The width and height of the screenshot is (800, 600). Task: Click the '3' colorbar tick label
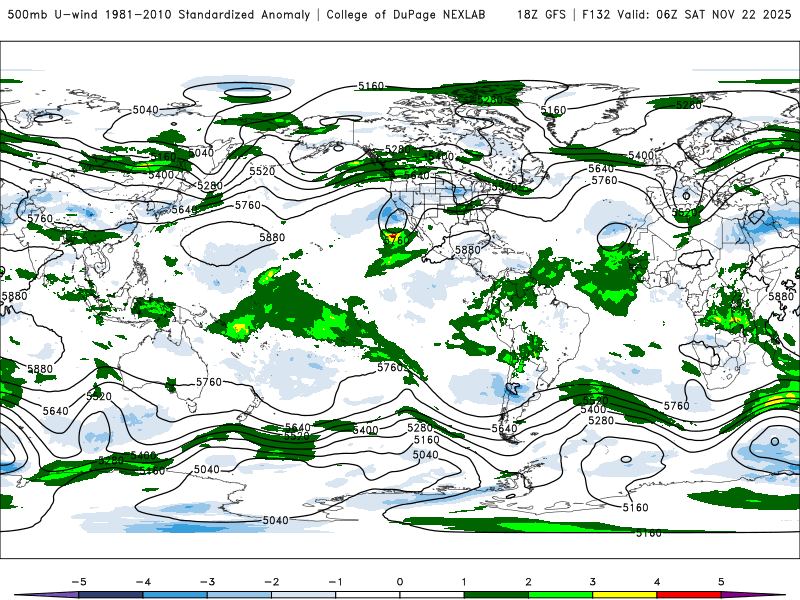tap(592, 582)
